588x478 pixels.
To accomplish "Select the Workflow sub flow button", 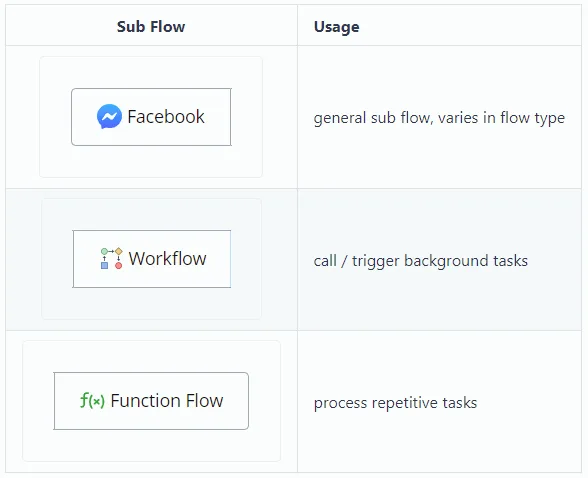I will (x=152, y=259).
